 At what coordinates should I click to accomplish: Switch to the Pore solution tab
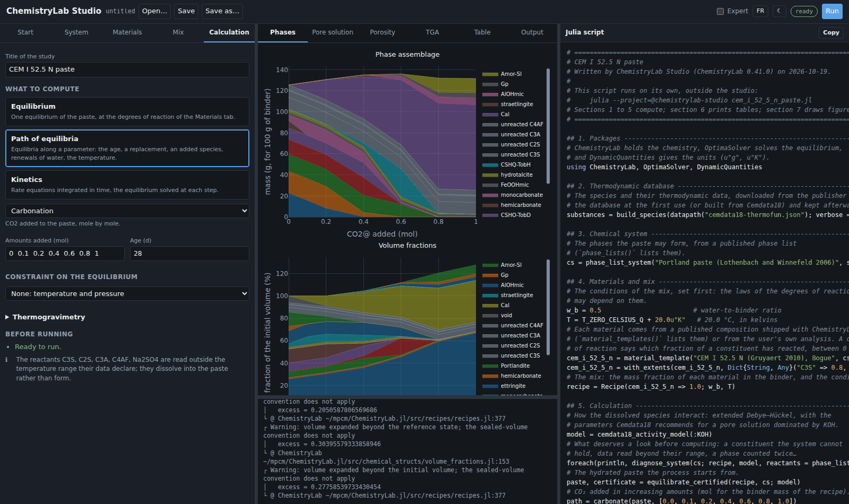(333, 32)
